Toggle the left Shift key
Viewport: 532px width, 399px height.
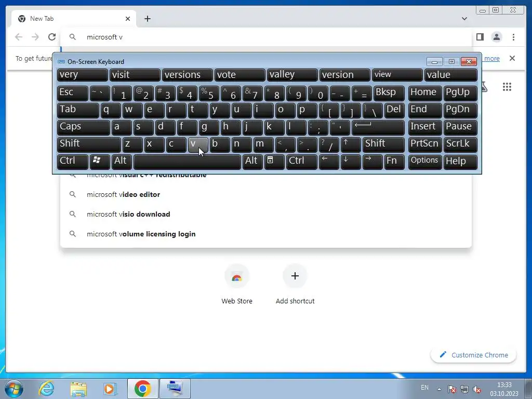(89, 144)
